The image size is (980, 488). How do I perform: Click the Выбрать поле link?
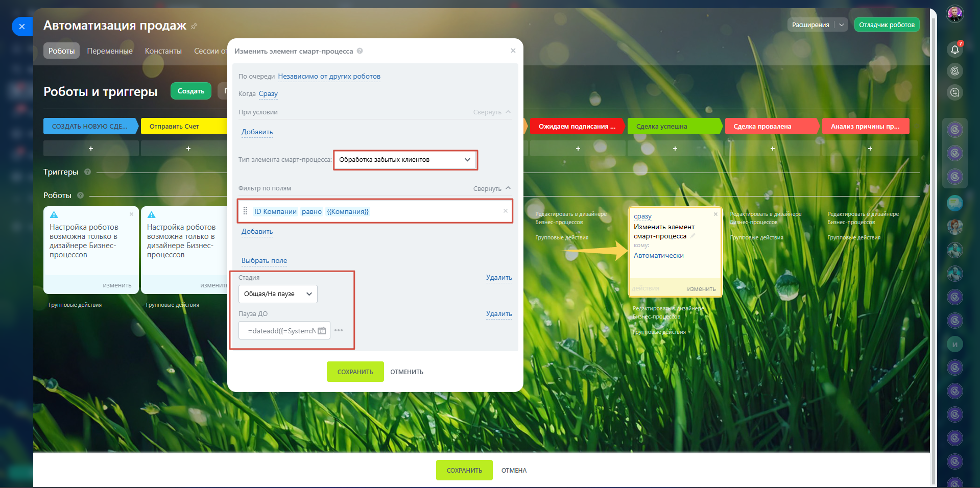pos(264,260)
